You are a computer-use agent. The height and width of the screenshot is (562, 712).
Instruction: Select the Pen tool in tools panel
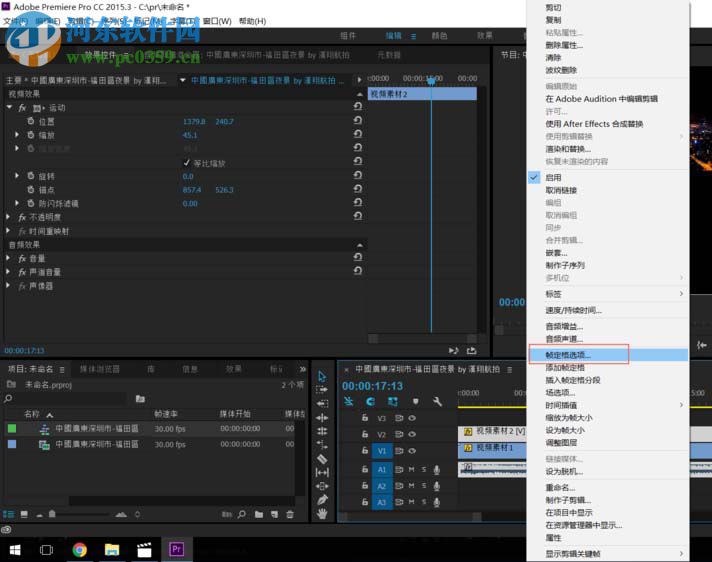[322, 499]
